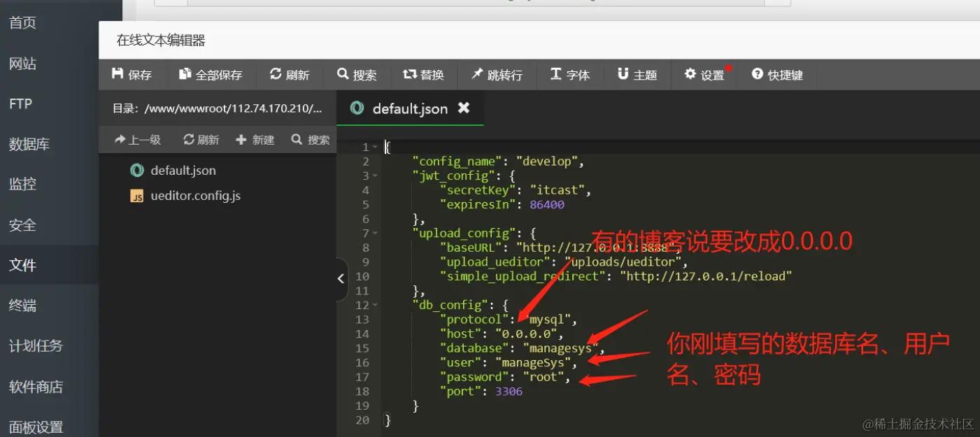Create new item with 新建

point(255,140)
